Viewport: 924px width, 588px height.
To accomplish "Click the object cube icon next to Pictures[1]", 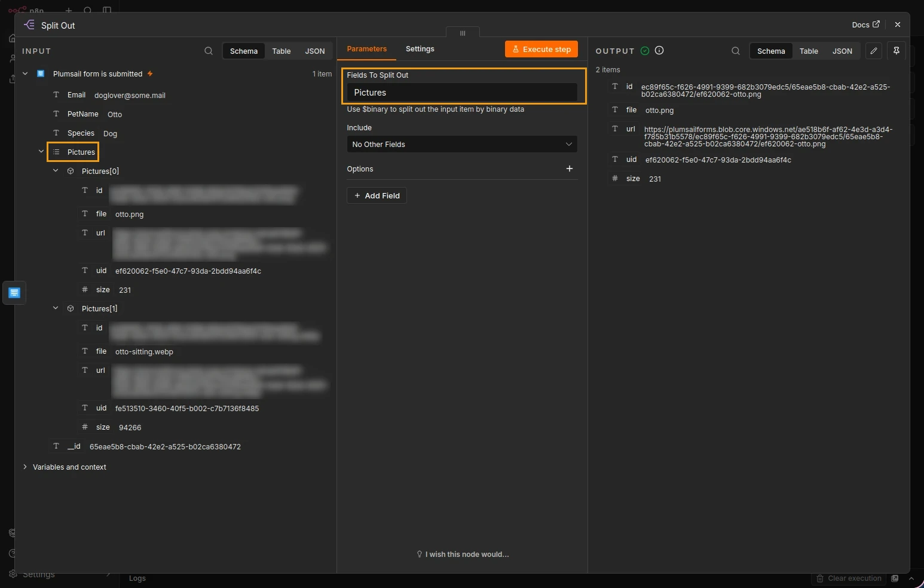I will click(71, 308).
